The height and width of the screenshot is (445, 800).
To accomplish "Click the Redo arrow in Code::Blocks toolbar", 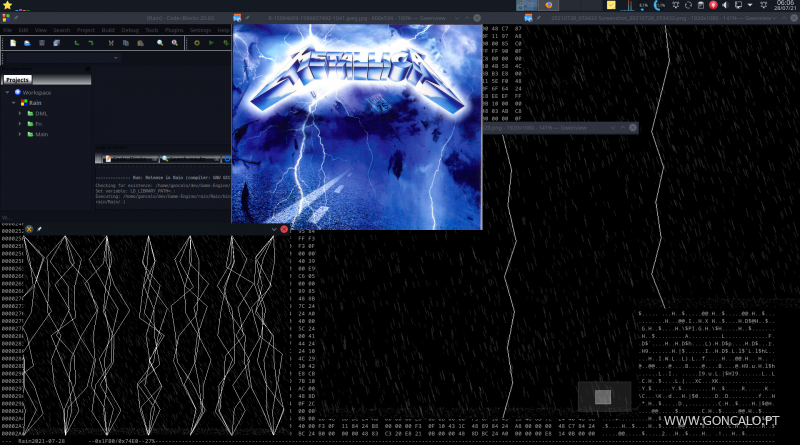I will coord(91,43).
